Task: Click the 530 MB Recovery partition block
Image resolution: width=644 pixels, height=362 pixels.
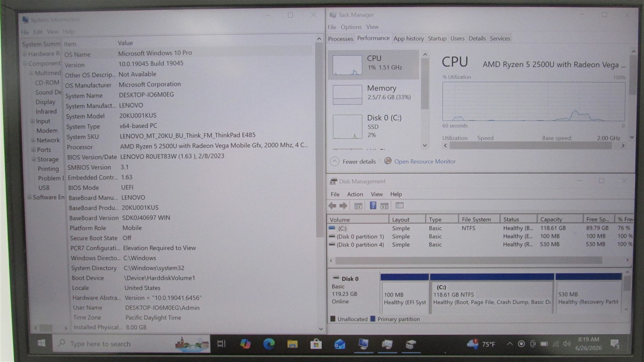Action: pos(588,294)
